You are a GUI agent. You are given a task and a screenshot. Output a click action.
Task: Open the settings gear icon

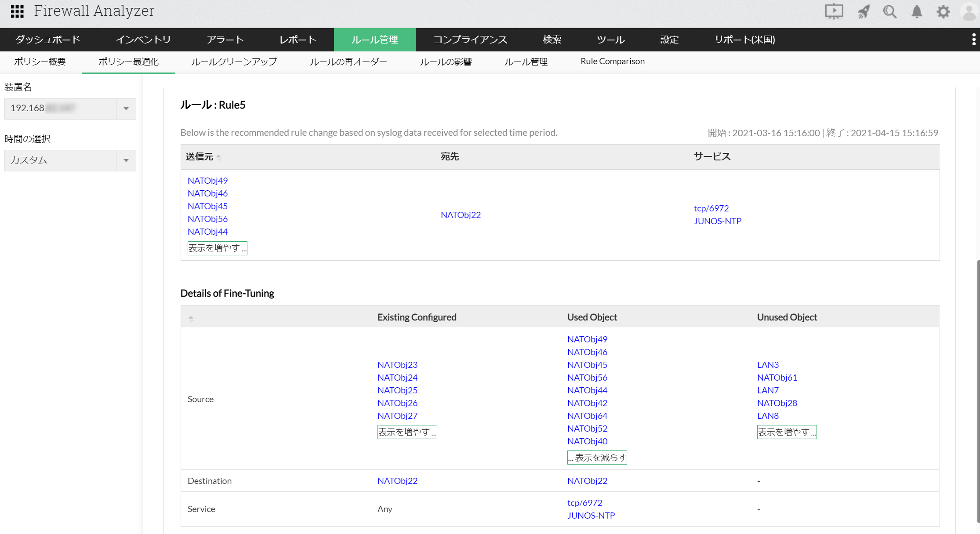pos(943,11)
